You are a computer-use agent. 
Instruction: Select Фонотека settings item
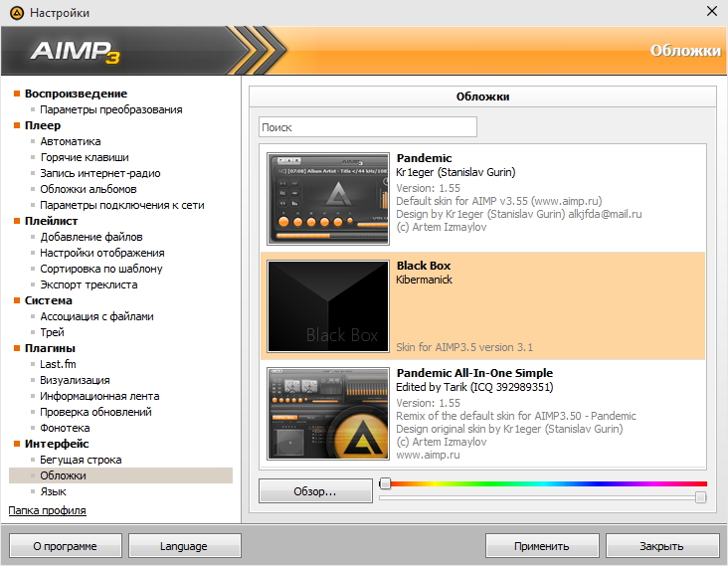tap(65, 428)
